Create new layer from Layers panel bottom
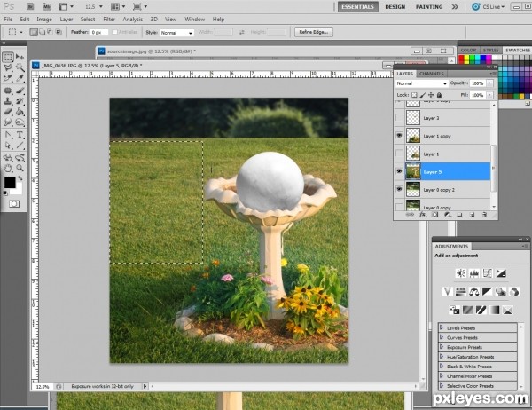Screen dimensions: 532x410 472,215
